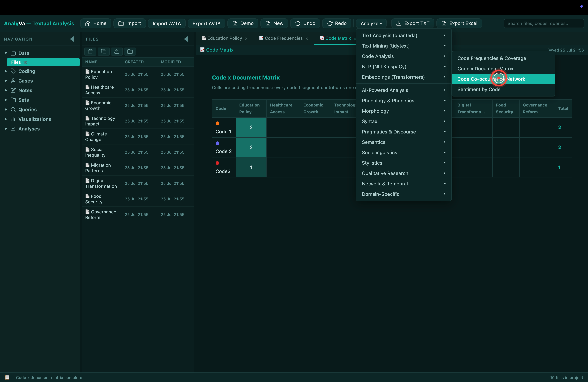Open Text Analysis (quanteda) submenu
588x382 pixels.
[404, 36]
